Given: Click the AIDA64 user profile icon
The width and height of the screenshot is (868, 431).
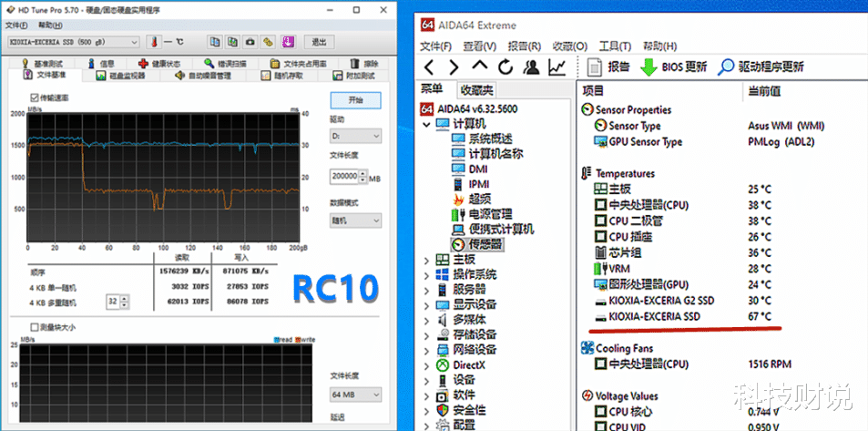Looking at the screenshot, I should pos(531,67).
